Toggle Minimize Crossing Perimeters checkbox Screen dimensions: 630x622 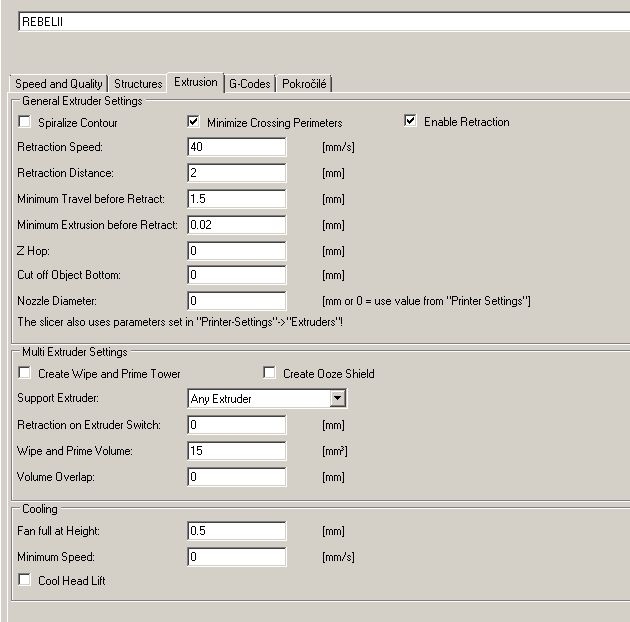click(194, 122)
